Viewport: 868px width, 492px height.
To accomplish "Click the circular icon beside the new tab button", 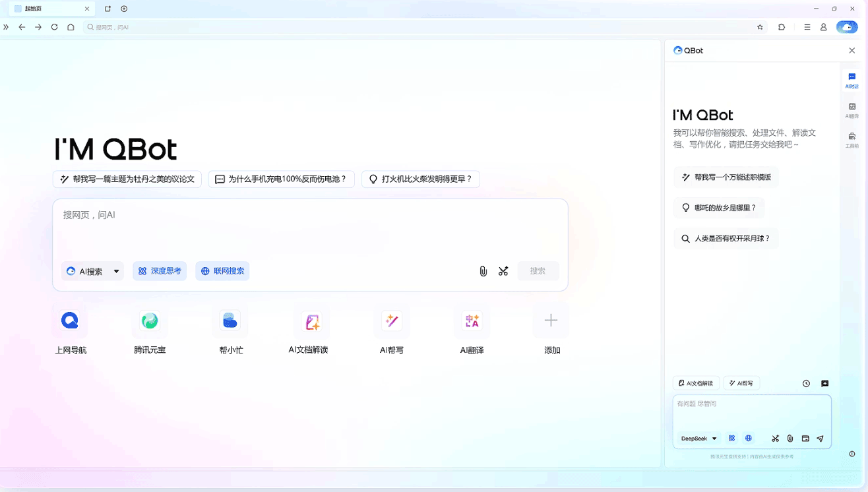I will click(x=124, y=9).
